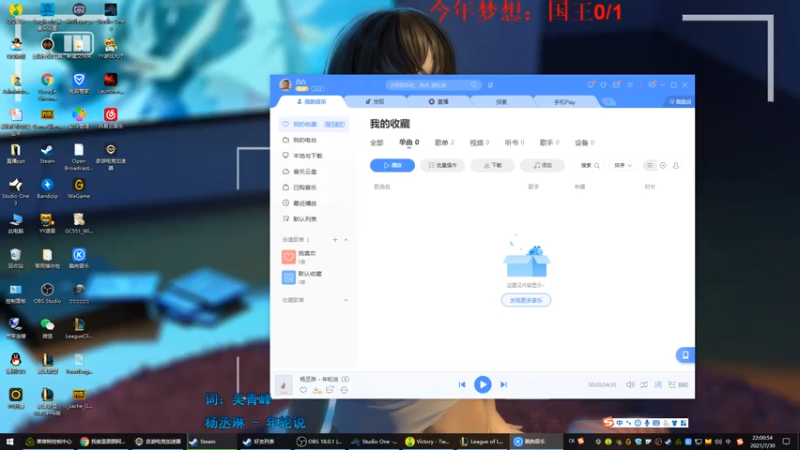
Task: Switch to the 探索 tab
Action: [x=502, y=102]
